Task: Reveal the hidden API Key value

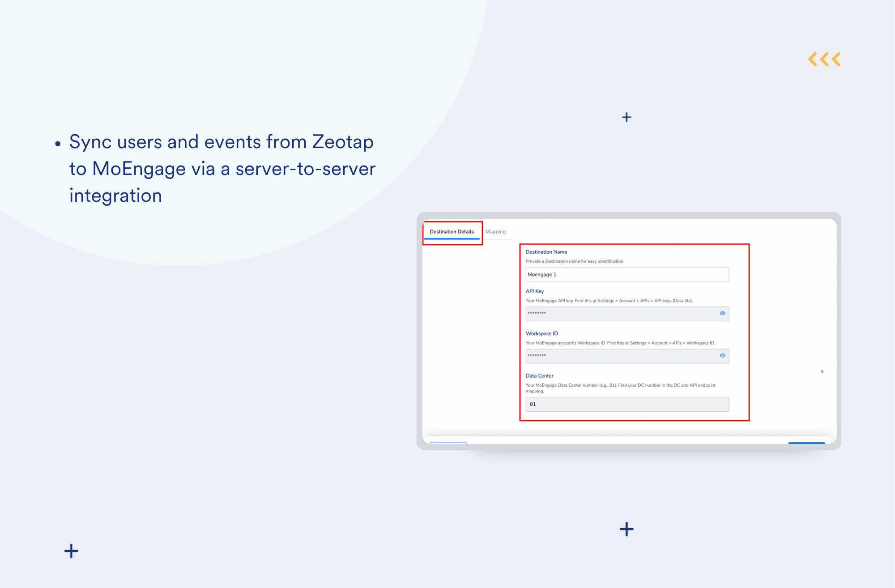Action: coord(722,313)
